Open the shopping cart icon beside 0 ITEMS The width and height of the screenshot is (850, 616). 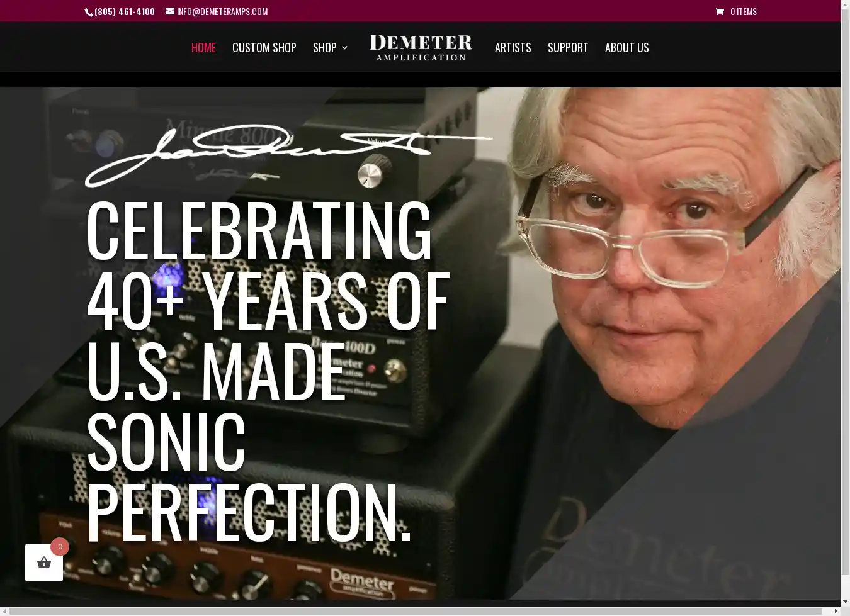tap(720, 11)
